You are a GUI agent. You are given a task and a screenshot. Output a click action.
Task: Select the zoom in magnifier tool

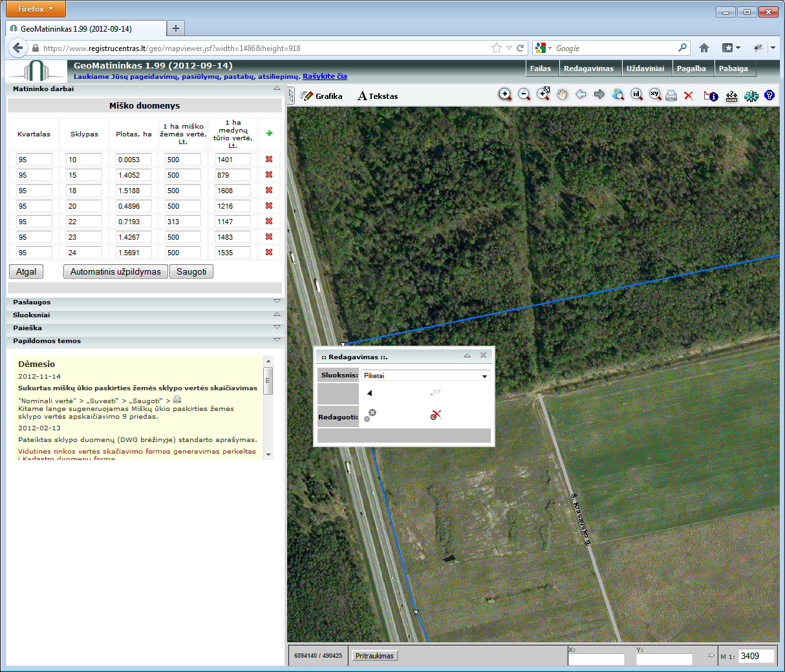pyautogui.click(x=505, y=95)
